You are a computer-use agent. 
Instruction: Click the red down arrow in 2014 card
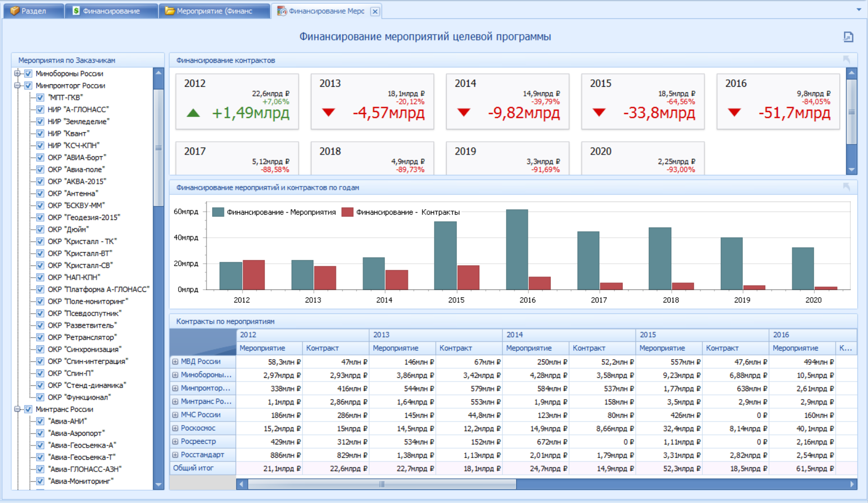464,112
